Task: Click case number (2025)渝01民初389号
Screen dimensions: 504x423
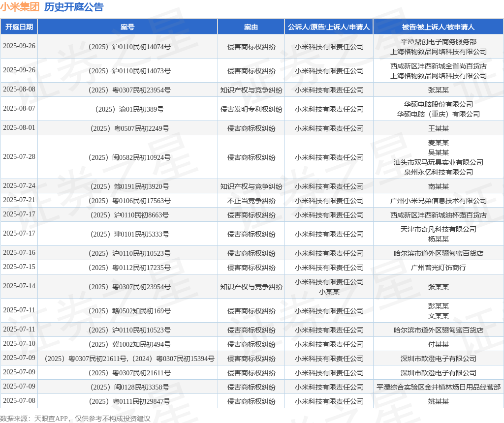Action: click(x=129, y=110)
